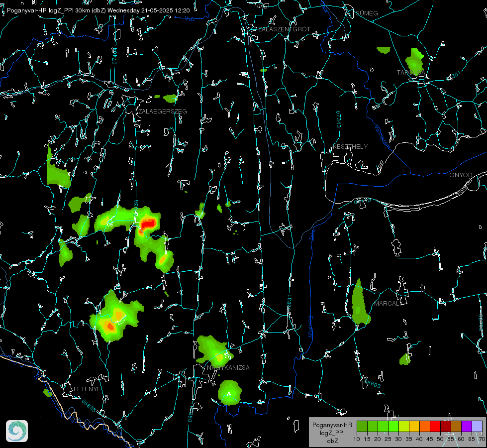Image resolution: width=487 pixels, height=448 pixels.
Task: Click the dbZ unit label in legend
Action: pos(332,441)
